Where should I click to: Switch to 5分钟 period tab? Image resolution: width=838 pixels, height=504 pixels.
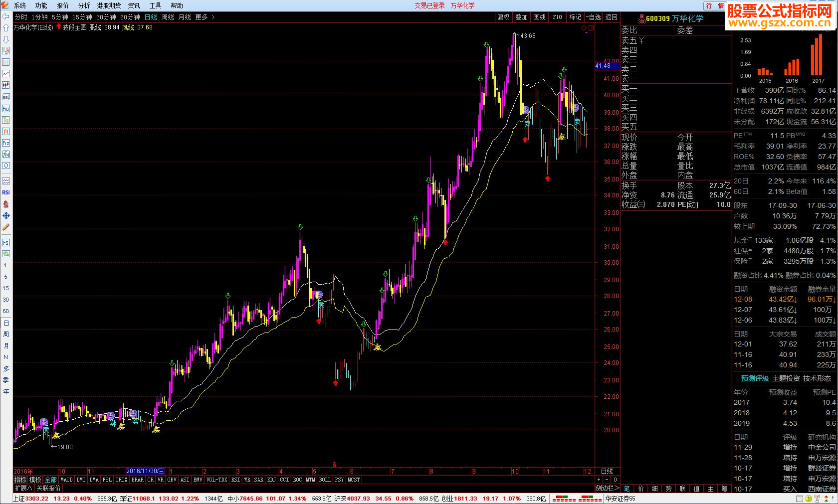pos(60,17)
